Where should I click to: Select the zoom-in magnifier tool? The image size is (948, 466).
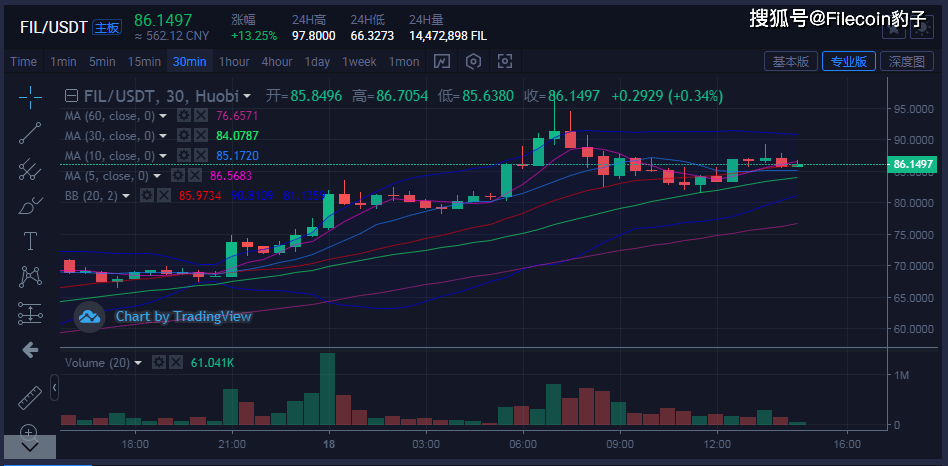(x=30, y=432)
